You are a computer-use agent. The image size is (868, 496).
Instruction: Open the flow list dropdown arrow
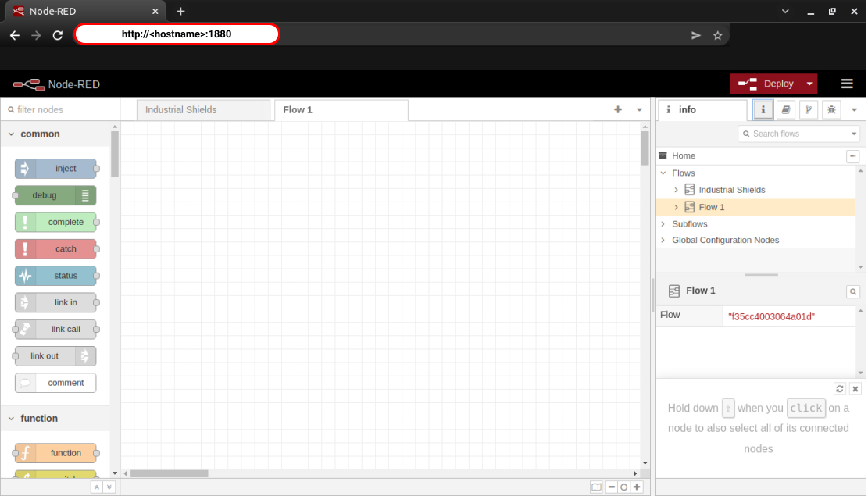click(x=639, y=109)
